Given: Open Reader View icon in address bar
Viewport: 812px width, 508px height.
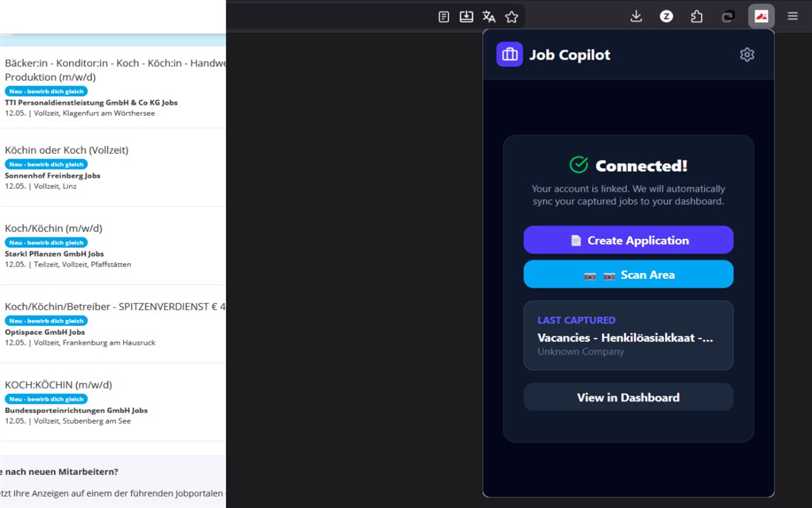Looking at the screenshot, I should (444, 17).
